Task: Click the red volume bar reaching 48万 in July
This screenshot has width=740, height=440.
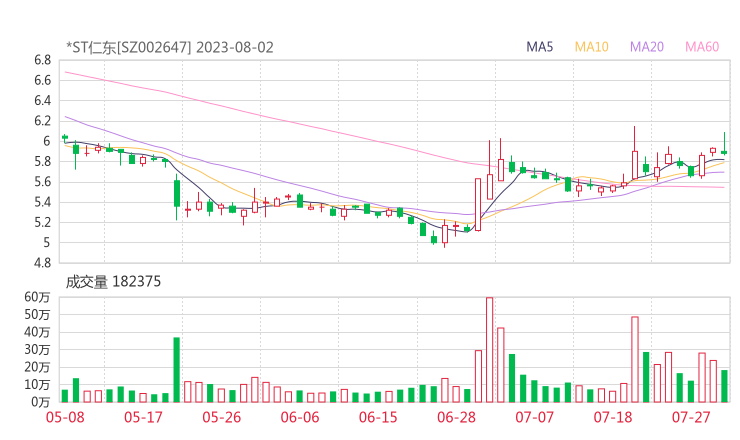Action: (x=635, y=359)
